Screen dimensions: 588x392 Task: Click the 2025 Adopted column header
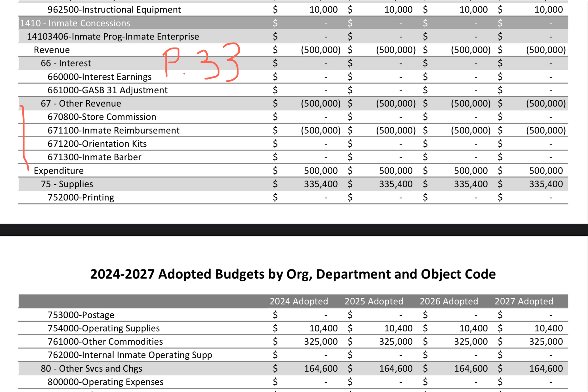[374, 301]
